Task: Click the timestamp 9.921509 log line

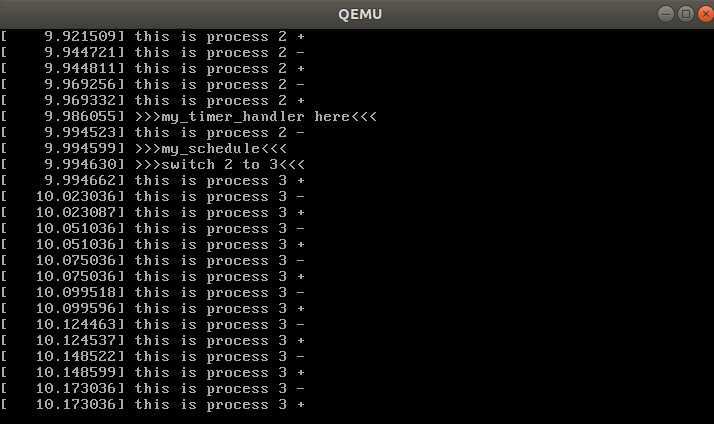Action: pos(153,36)
